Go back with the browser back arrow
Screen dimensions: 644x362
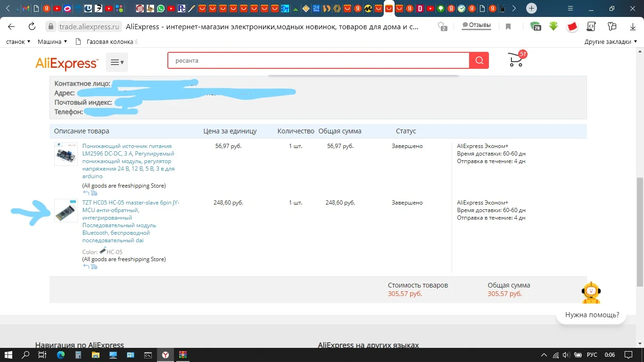click(12, 26)
